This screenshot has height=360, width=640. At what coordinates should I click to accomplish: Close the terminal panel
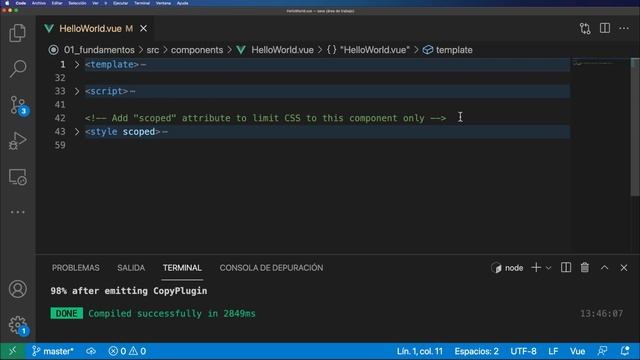(x=624, y=268)
